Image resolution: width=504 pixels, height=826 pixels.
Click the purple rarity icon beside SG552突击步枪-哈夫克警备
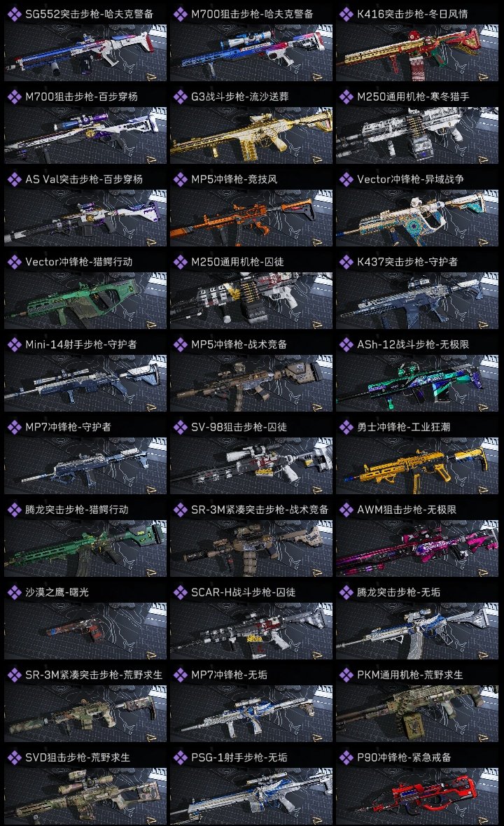coord(14,14)
